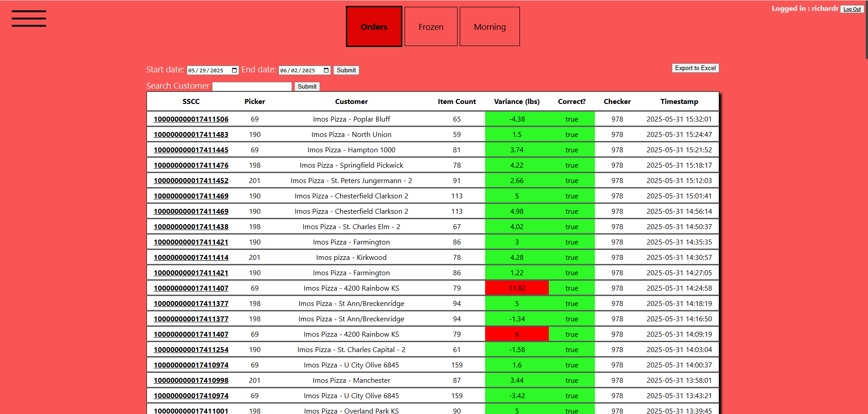Click the red variance cell showing 6
Viewport: 868px width, 414px height.
517,334
